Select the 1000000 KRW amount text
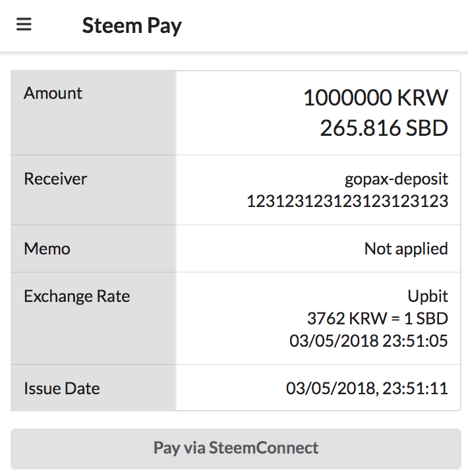The height and width of the screenshot is (476, 468). click(375, 98)
